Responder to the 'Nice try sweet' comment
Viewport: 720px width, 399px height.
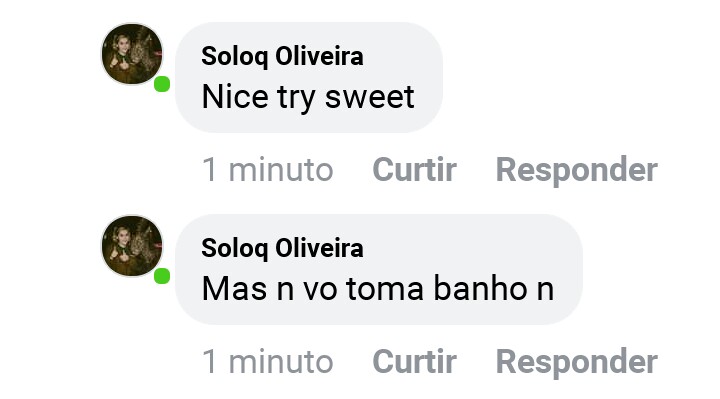(577, 170)
